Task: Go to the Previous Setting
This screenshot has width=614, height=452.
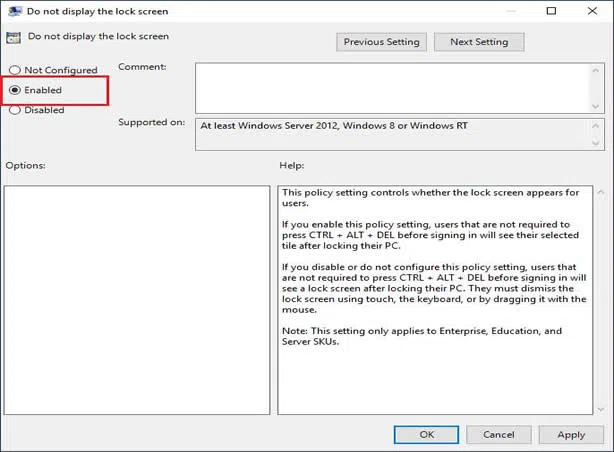Action: [383, 42]
